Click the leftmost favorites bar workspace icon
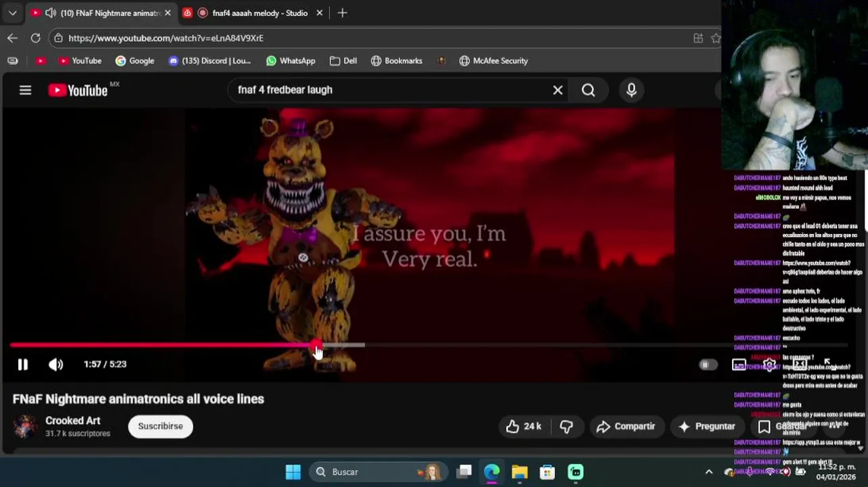This screenshot has width=868, height=487. (12, 61)
